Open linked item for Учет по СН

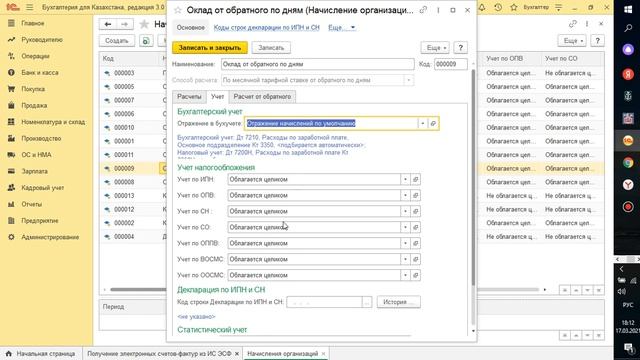(x=416, y=211)
